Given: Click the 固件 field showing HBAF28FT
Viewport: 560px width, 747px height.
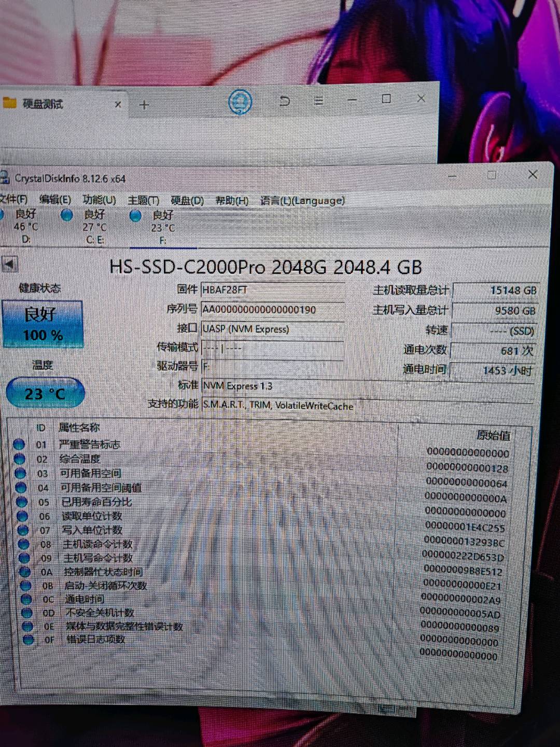Looking at the screenshot, I should [x=273, y=289].
